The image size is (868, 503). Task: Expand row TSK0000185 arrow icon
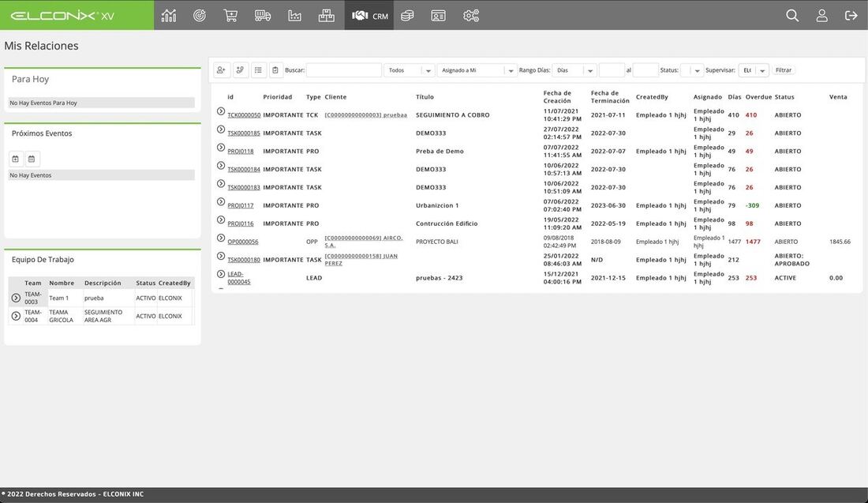(x=221, y=130)
